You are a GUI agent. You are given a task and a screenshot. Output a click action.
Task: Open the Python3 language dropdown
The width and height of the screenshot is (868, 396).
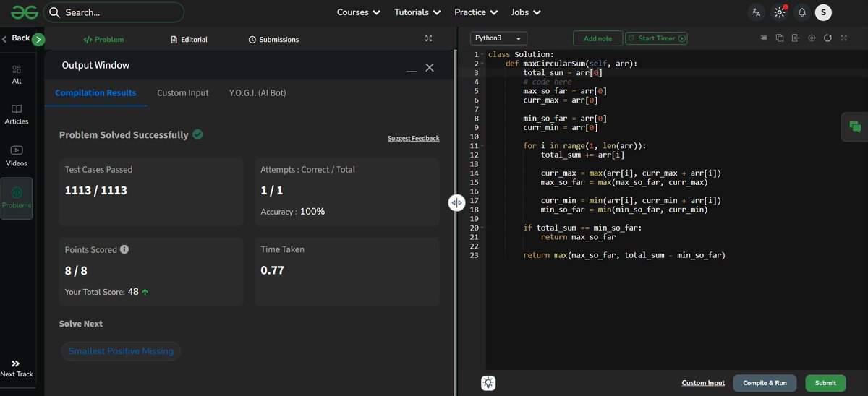tap(498, 38)
